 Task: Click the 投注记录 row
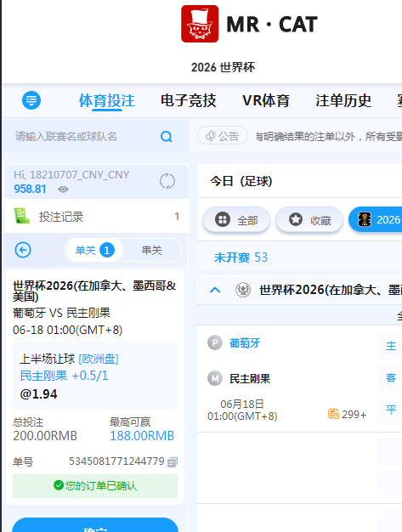[x=96, y=217]
